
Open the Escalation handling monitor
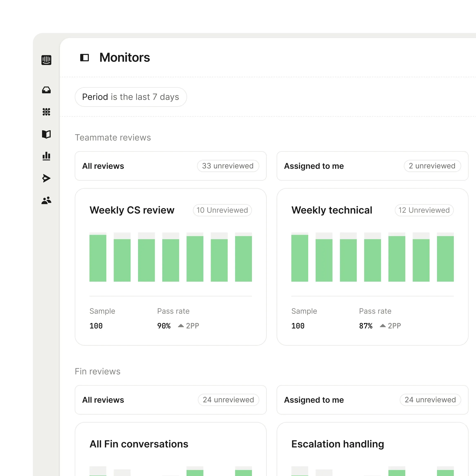(338, 444)
